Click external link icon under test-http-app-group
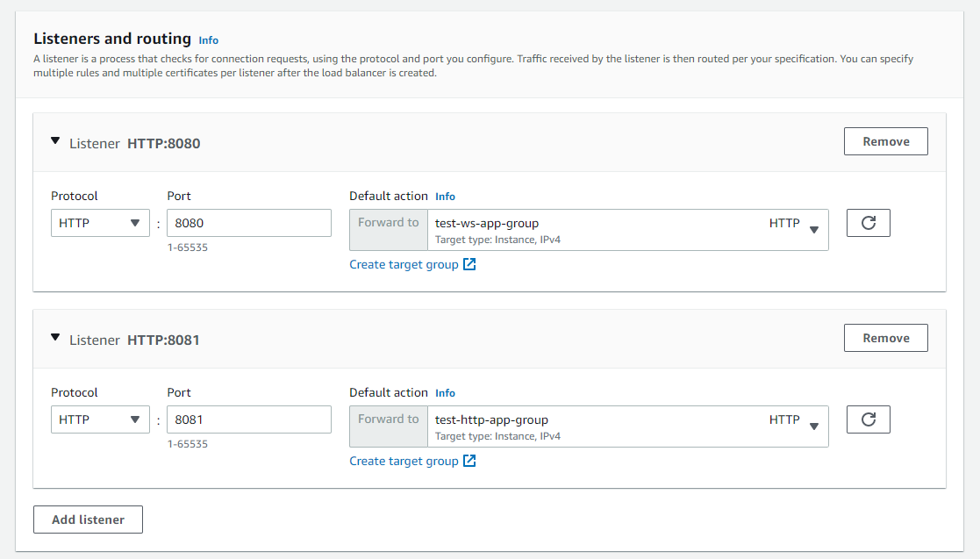Image resolution: width=980 pixels, height=559 pixels. [469, 461]
